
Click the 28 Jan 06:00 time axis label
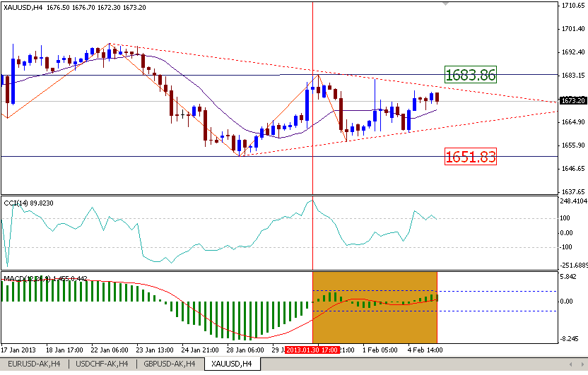(x=245, y=350)
